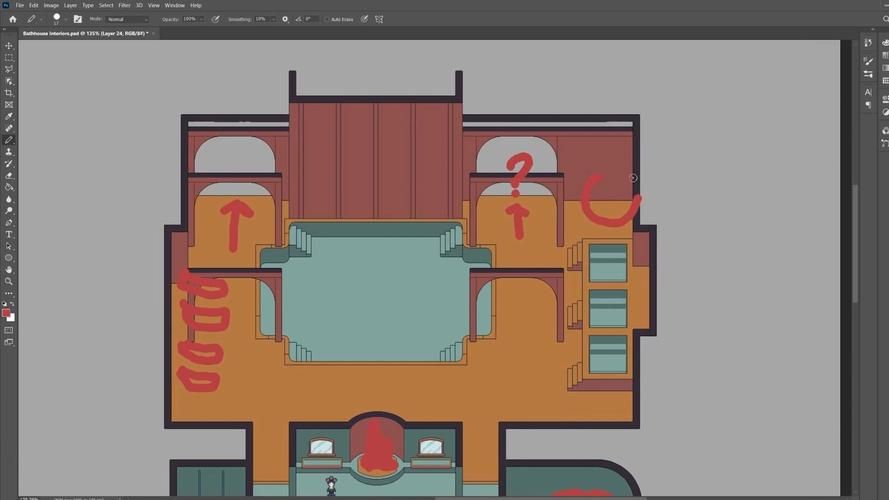Click the Smoothing percentage field
The width and height of the screenshot is (889, 500).
[261, 19]
